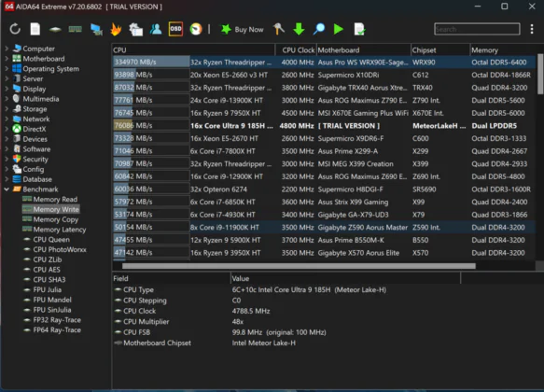This screenshot has height=392, width=544.
Task: Expand the Server tree node
Action: pos(7,78)
